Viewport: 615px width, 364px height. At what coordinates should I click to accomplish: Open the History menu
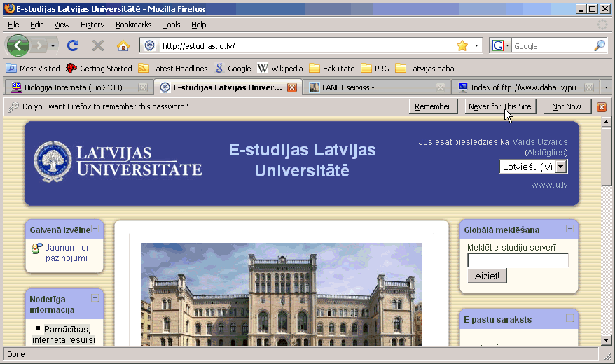[92, 24]
